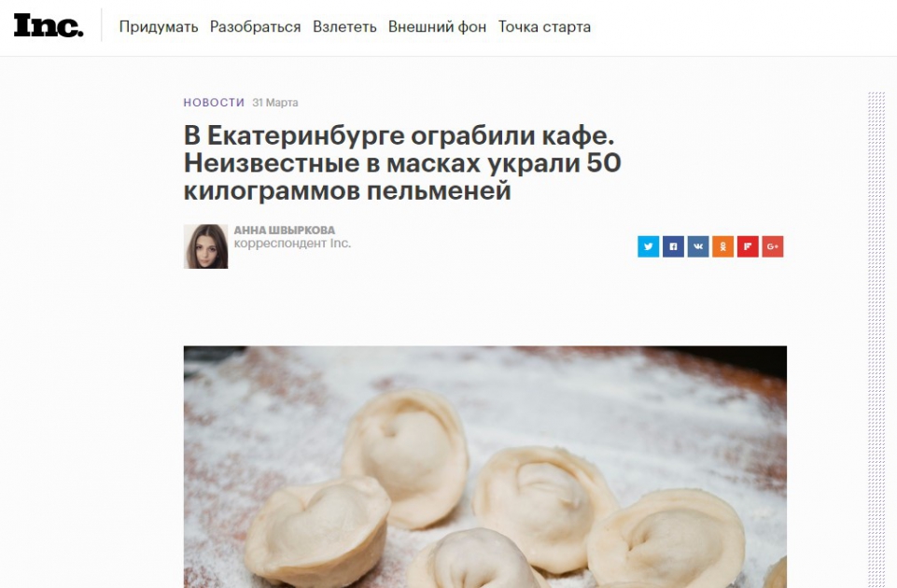This screenshot has width=897, height=588.
Task: Open the Взлететь menu item
Action: point(344,27)
